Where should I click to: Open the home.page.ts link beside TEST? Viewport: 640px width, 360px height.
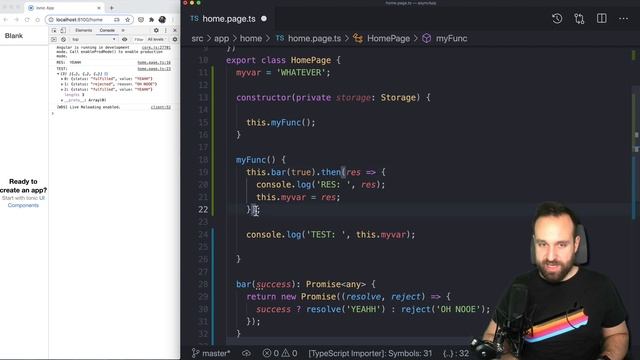(x=154, y=69)
